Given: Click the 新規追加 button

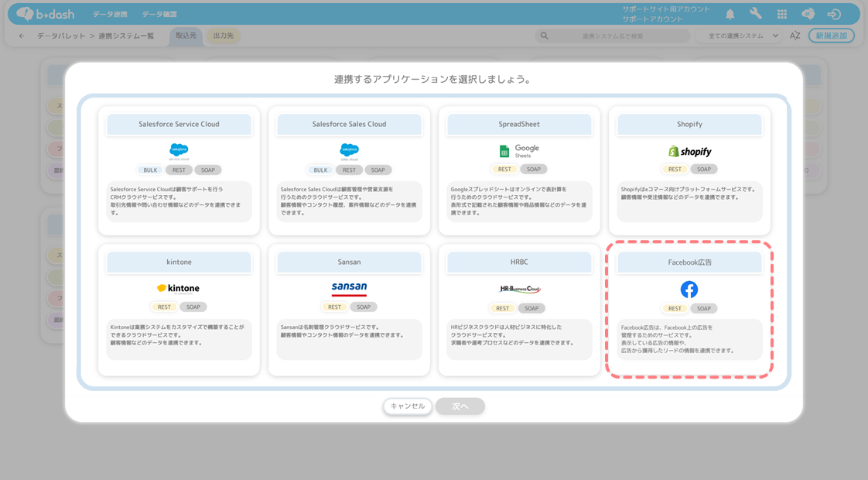Looking at the screenshot, I should pyautogui.click(x=832, y=36).
